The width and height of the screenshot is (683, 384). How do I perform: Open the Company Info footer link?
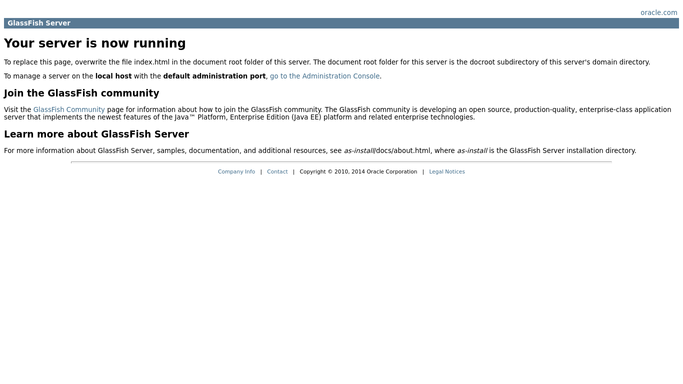[237, 172]
